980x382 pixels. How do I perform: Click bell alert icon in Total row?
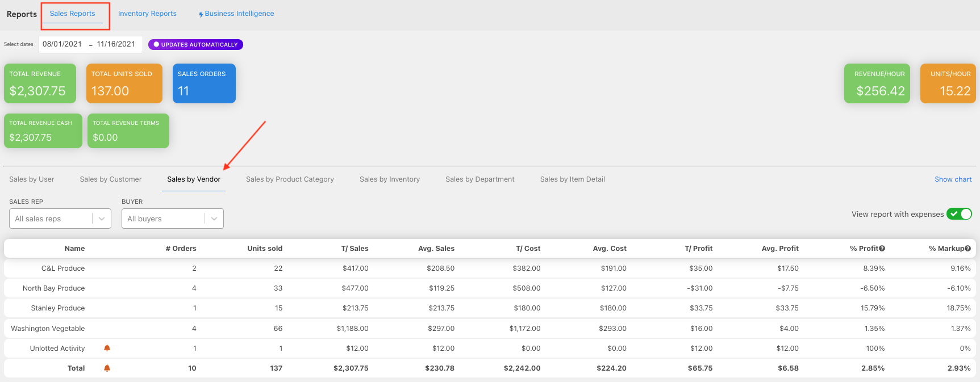coord(107,368)
